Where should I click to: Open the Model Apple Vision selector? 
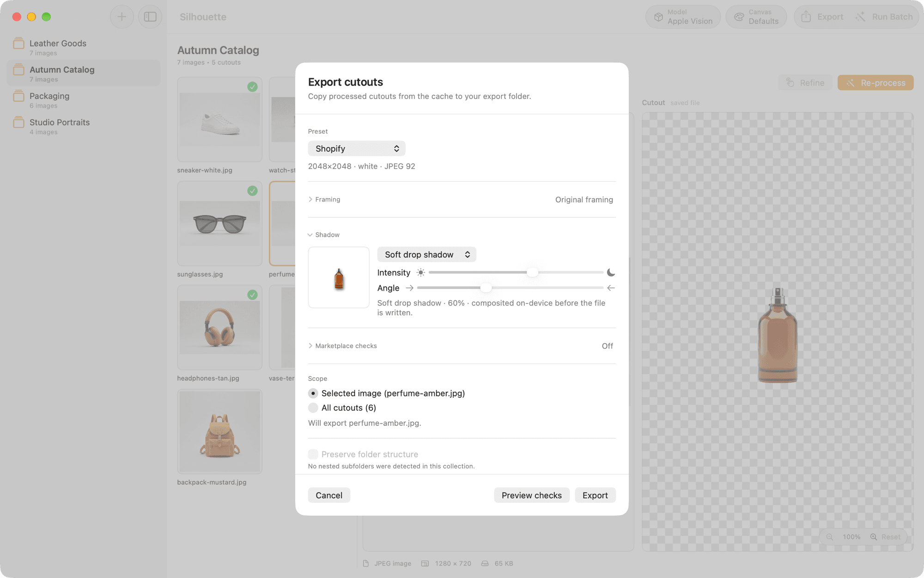tap(683, 17)
